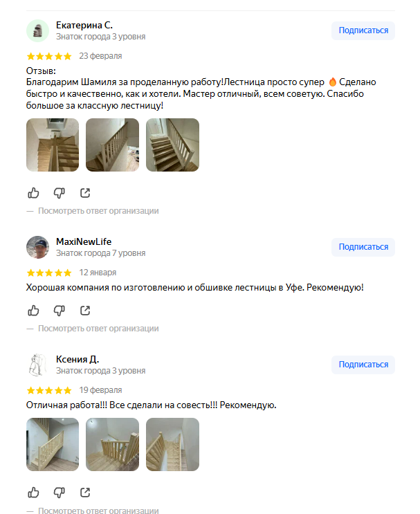420x514 pixels.
Task: Like Ксения Д.'s review
Action: pyautogui.click(x=33, y=492)
